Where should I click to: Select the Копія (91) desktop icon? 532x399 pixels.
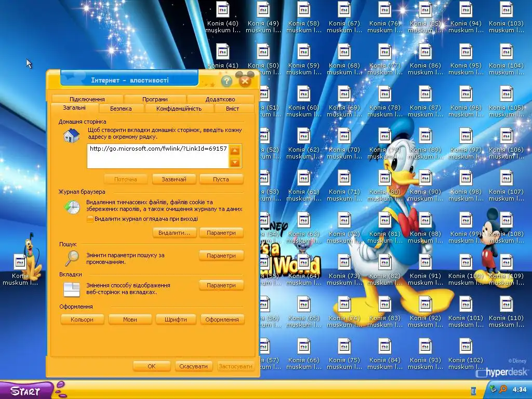pos(425,270)
